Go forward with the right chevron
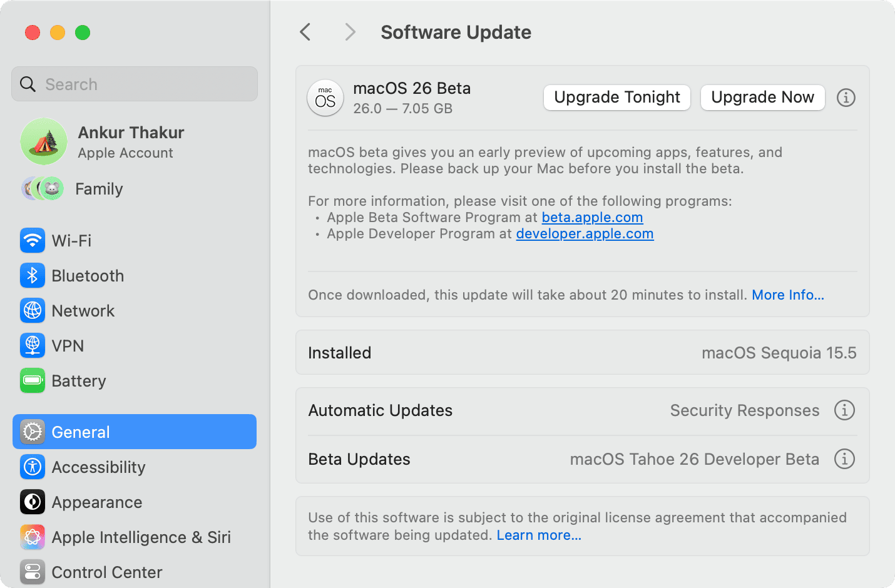 tap(350, 32)
